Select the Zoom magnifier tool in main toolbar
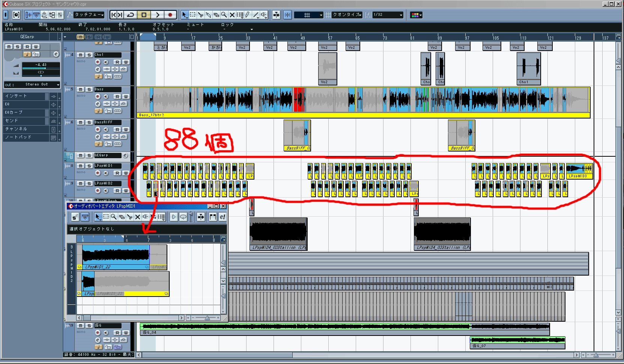 tap(224, 15)
